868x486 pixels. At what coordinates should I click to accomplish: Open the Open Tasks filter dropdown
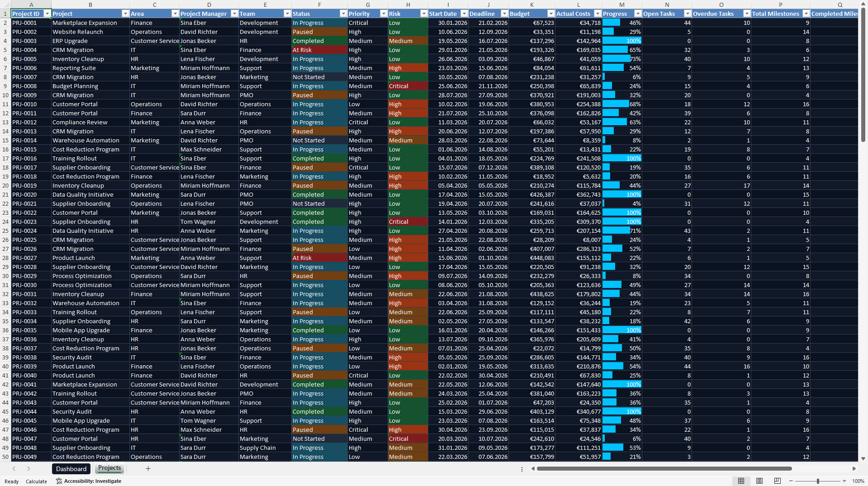(x=688, y=14)
